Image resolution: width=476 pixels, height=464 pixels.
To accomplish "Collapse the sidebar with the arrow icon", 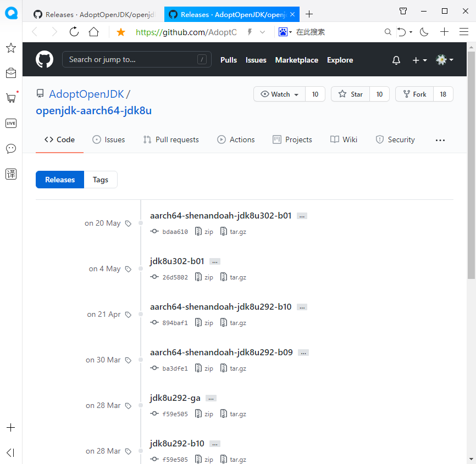I will pyautogui.click(x=10, y=453).
